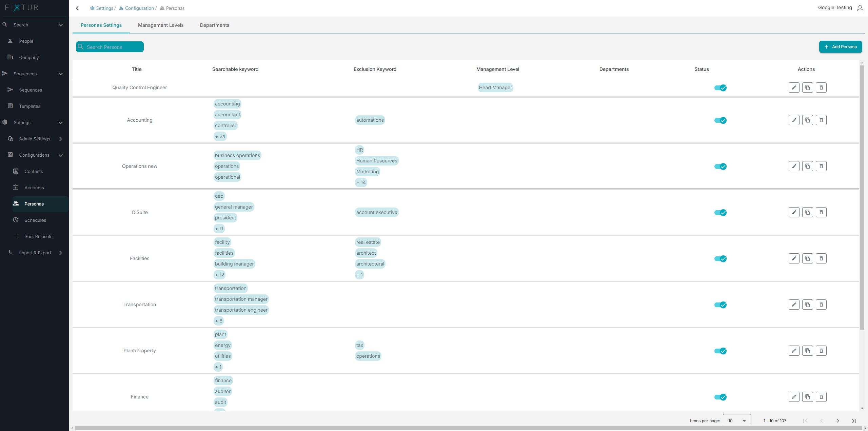The height and width of the screenshot is (431, 868).
Task: Expand the People section in sidebar
Action: 26,41
